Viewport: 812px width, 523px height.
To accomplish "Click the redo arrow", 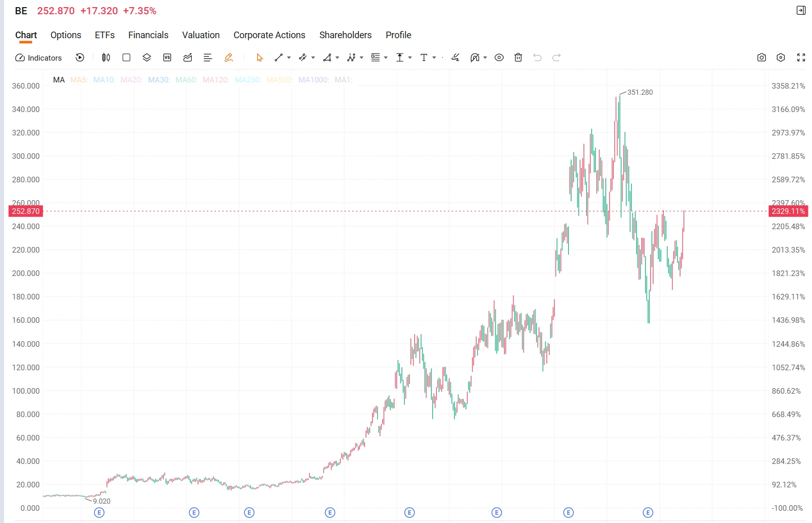I will click(557, 58).
